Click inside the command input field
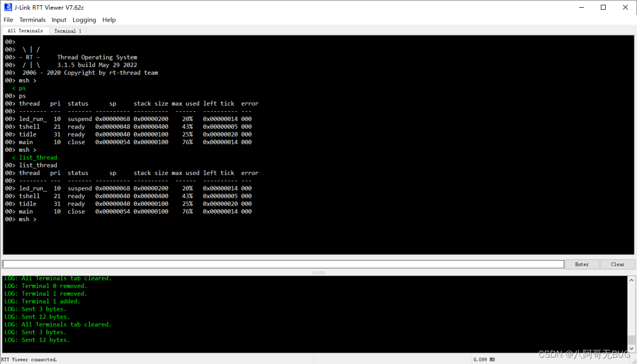 pyautogui.click(x=283, y=264)
